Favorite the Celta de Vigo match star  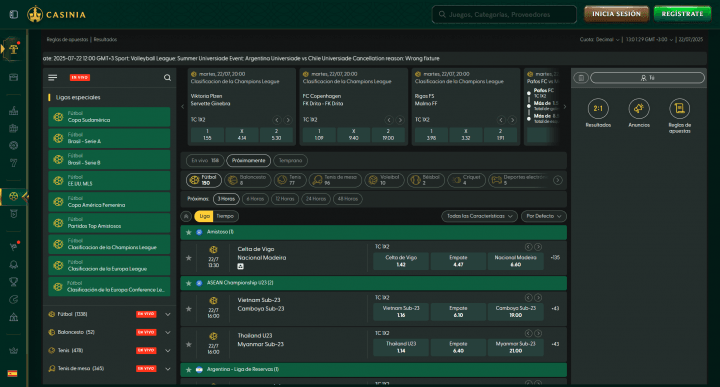tap(188, 258)
